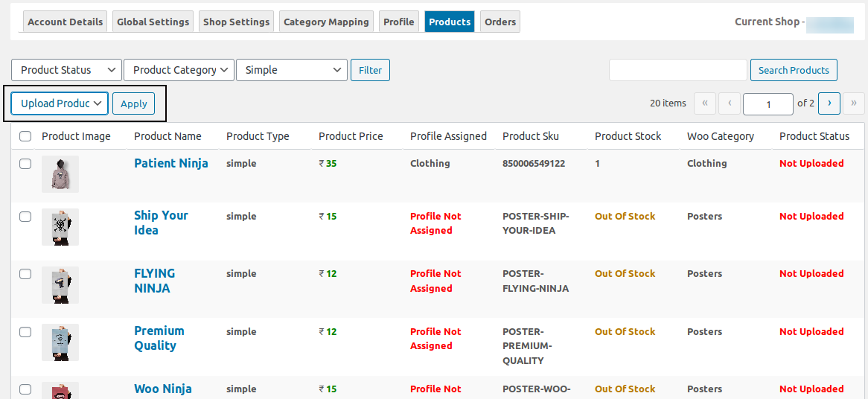Click the first page double-arrow button
Viewport: 868px width, 399px height.
pos(705,103)
